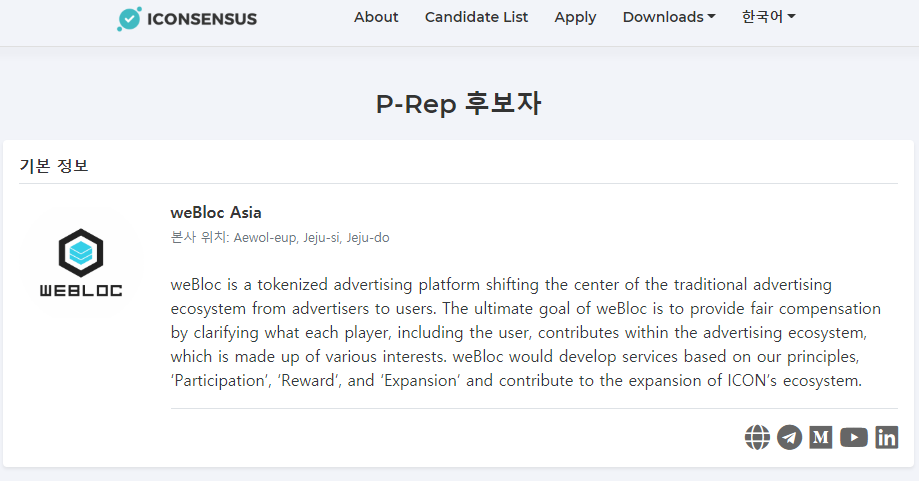
Task: Select the Apply navigation link
Action: pos(575,18)
